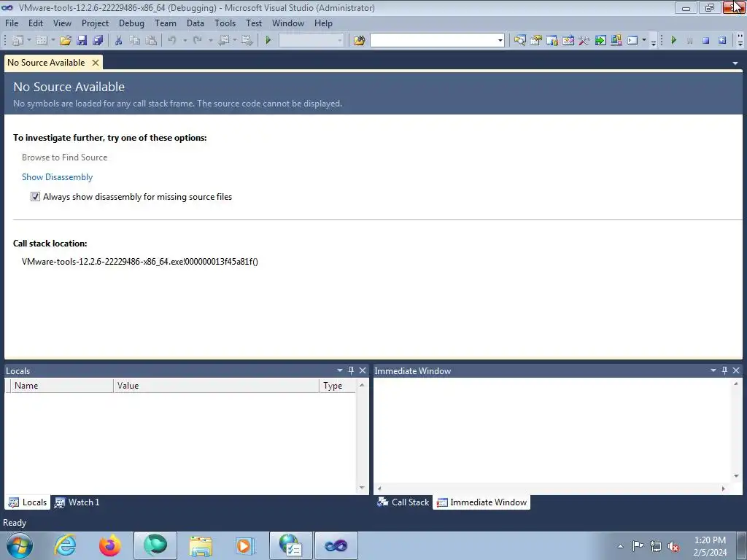Image resolution: width=747 pixels, height=560 pixels.
Task: Expand the Undo history dropdown arrow
Action: coord(185,41)
